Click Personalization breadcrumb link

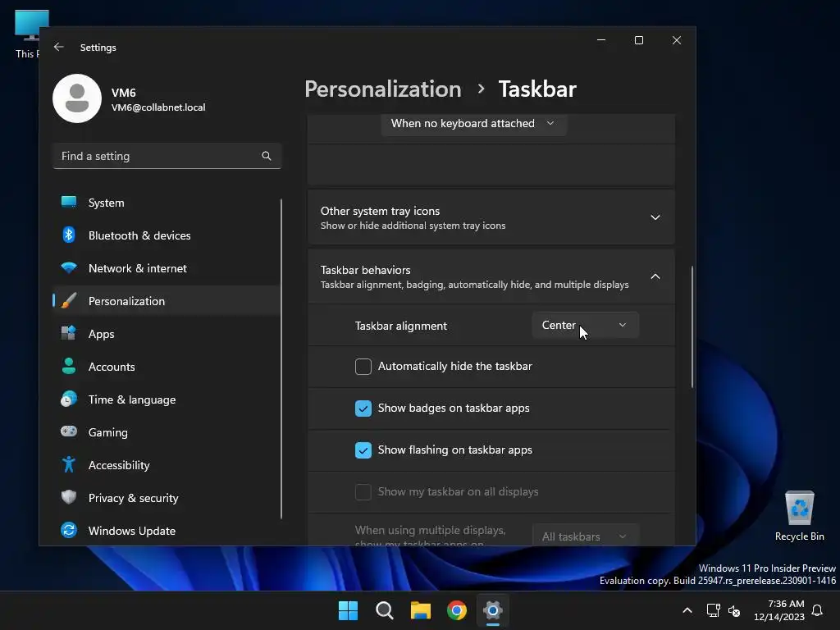(x=382, y=89)
